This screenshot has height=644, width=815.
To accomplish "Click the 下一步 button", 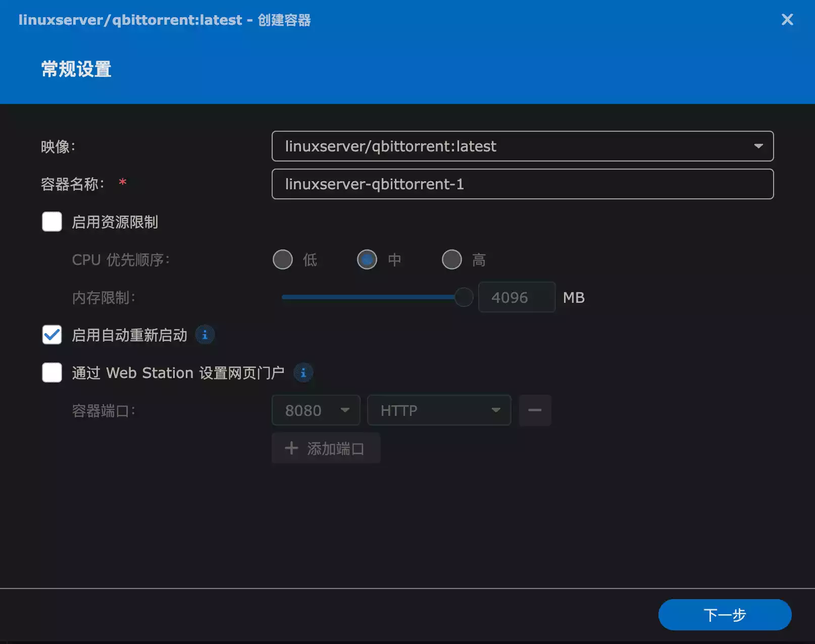I will pyautogui.click(x=725, y=615).
